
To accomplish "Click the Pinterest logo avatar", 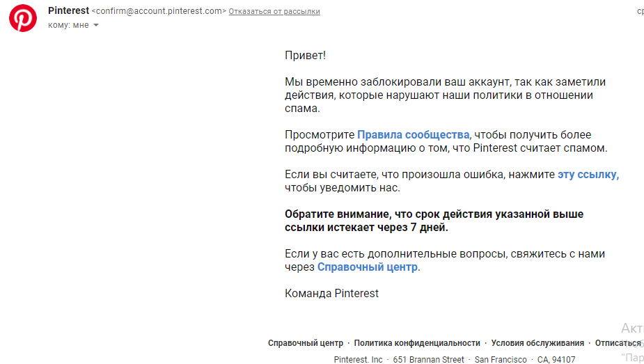I will [23, 18].
